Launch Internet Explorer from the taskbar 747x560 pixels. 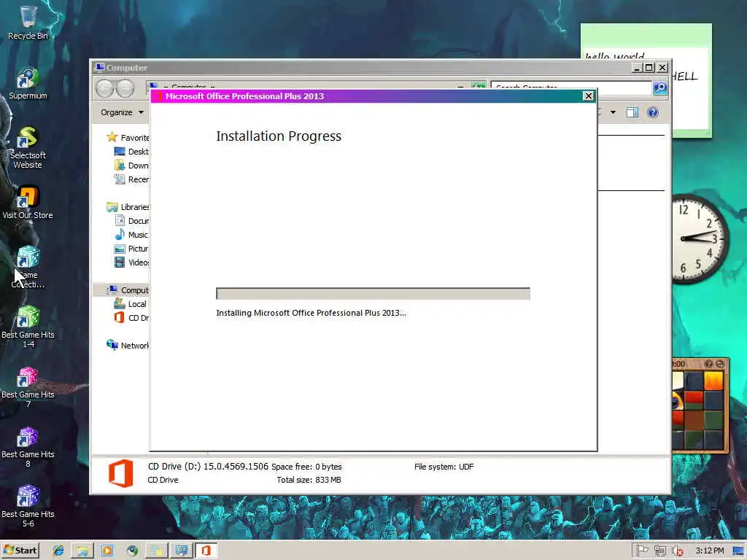click(x=58, y=551)
